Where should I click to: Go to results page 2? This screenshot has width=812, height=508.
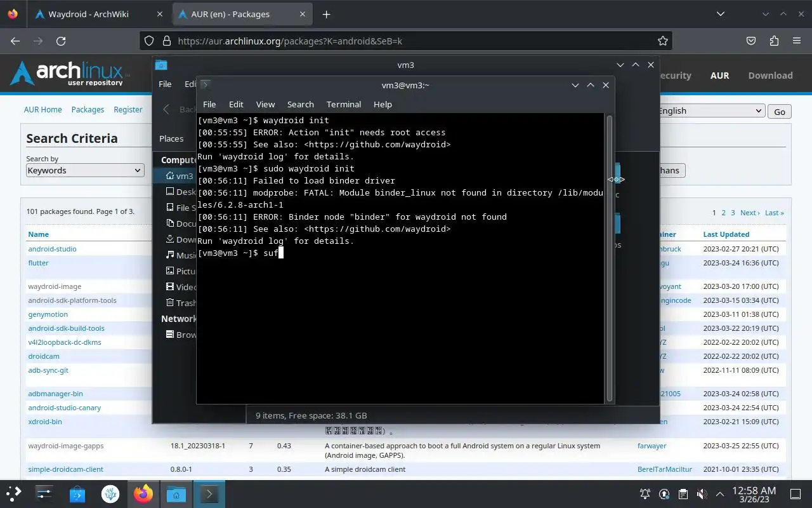pyautogui.click(x=724, y=213)
